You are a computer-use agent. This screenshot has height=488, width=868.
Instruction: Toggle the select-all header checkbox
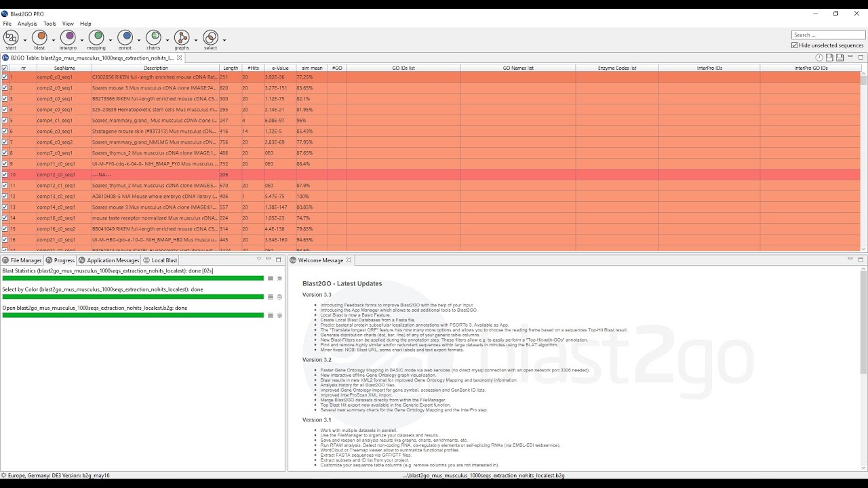[5, 68]
